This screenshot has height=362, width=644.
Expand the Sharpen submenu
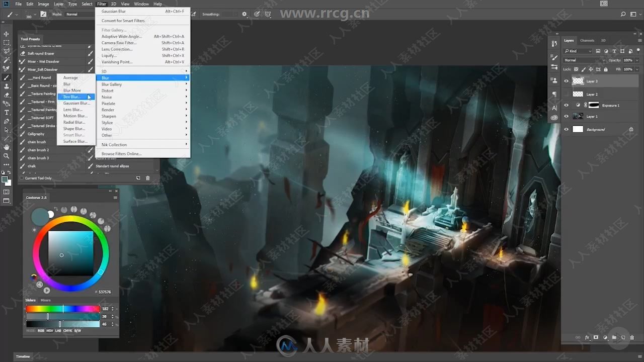(143, 116)
